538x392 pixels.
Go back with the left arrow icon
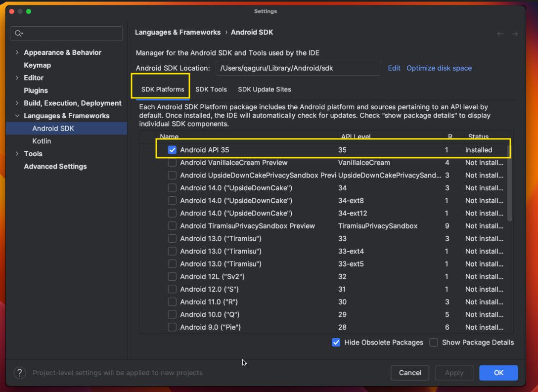[500, 34]
